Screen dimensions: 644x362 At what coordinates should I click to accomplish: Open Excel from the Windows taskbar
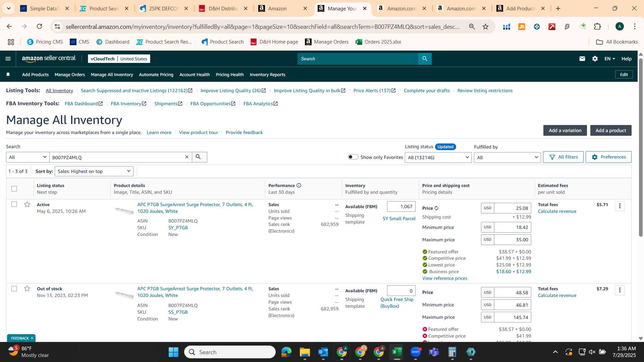397,352
